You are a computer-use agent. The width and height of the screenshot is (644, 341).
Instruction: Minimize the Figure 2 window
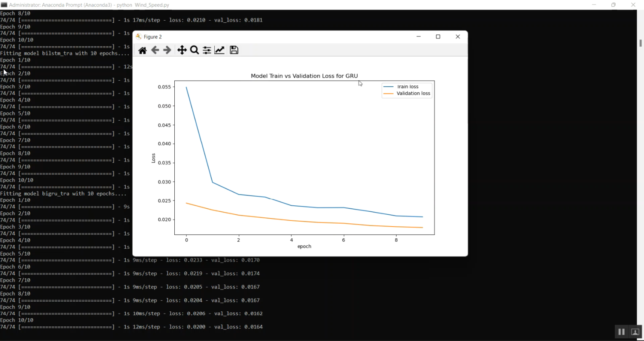click(418, 37)
